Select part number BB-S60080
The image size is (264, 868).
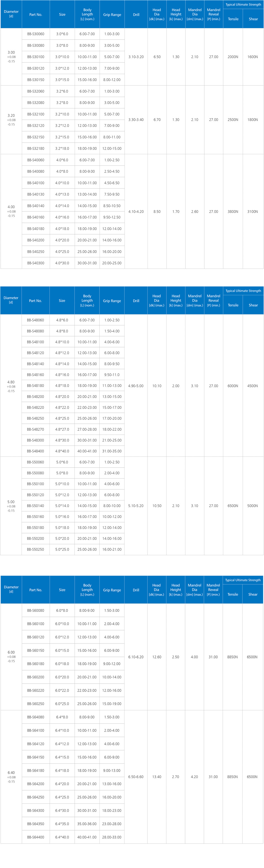click(35, 610)
